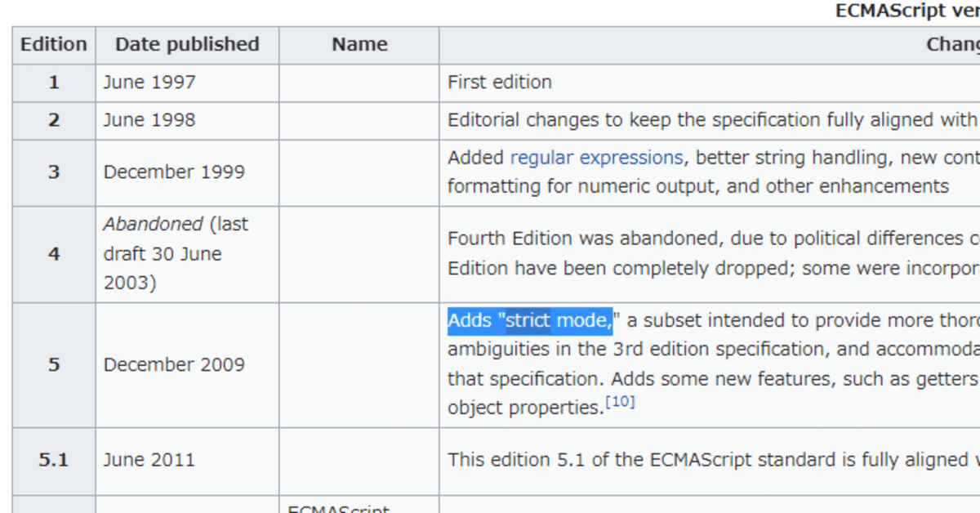This screenshot has width=980, height=513.
Task: Select the edition 5 row header cell
Action: tap(54, 364)
